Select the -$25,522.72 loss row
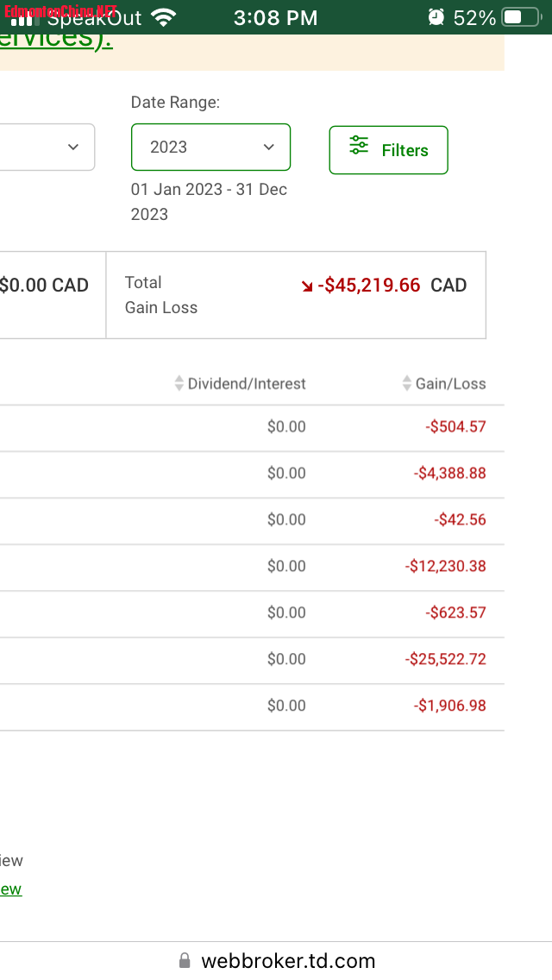Viewport: 552px width, 980px height. [x=252, y=659]
